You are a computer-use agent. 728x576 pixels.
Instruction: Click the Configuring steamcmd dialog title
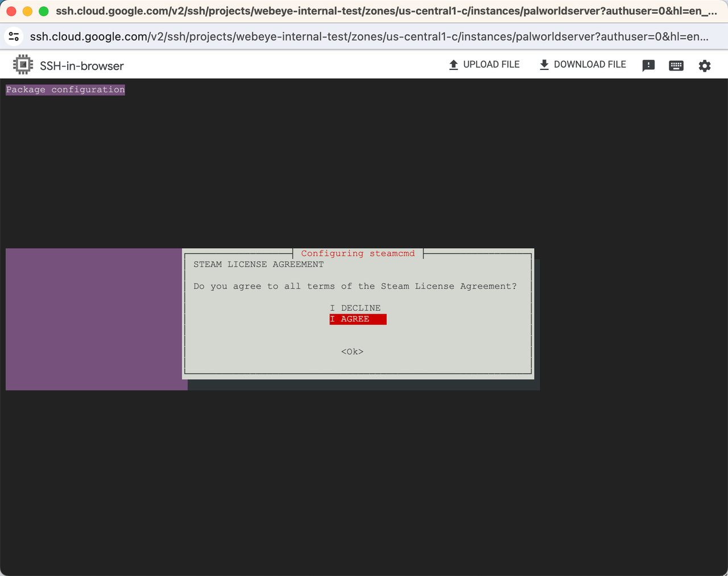coord(358,254)
